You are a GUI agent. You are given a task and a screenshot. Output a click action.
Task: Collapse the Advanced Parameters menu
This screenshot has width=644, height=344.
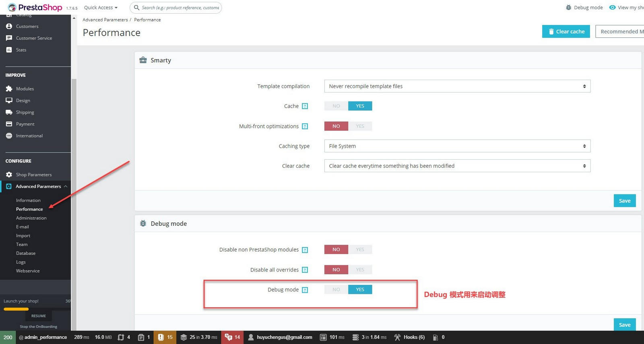click(65, 186)
